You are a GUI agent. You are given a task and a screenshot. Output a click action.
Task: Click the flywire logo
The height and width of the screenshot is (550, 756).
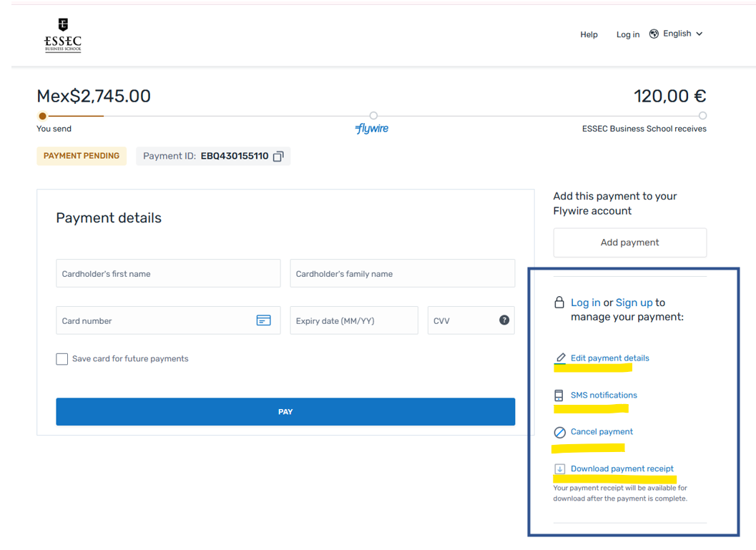tap(372, 129)
